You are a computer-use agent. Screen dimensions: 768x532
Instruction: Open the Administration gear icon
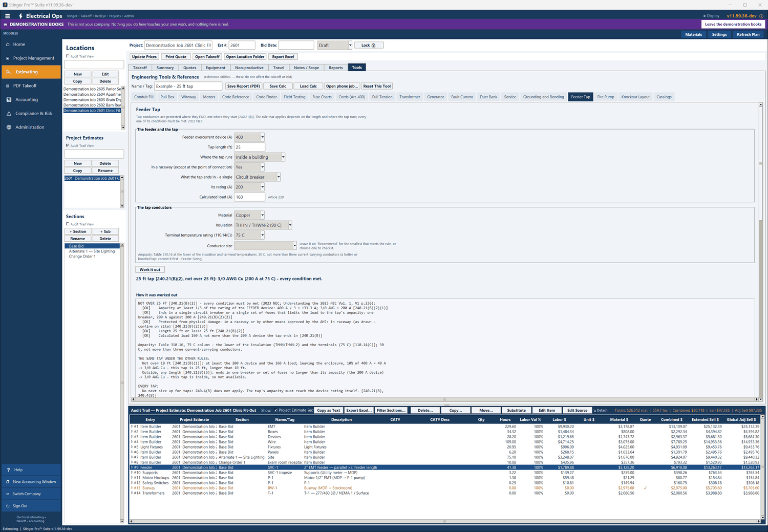click(x=9, y=127)
